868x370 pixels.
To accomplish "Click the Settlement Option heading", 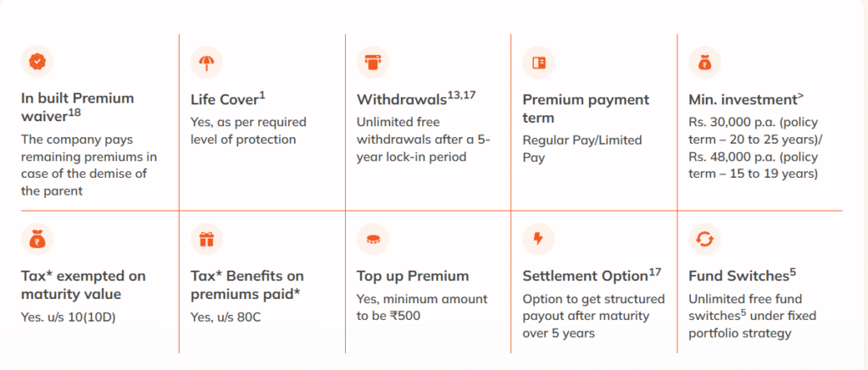I will click(x=593, y=275).
